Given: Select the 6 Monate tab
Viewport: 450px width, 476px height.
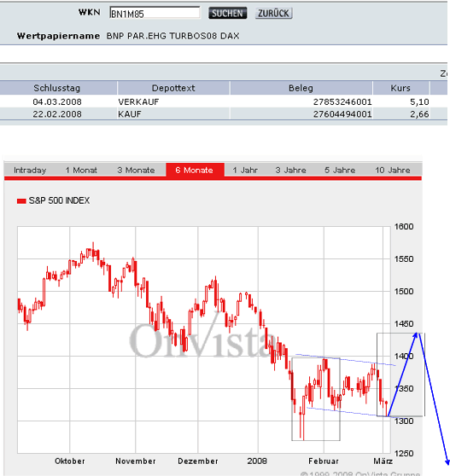Looking at the screenshot, I should [x=195, y=170].
